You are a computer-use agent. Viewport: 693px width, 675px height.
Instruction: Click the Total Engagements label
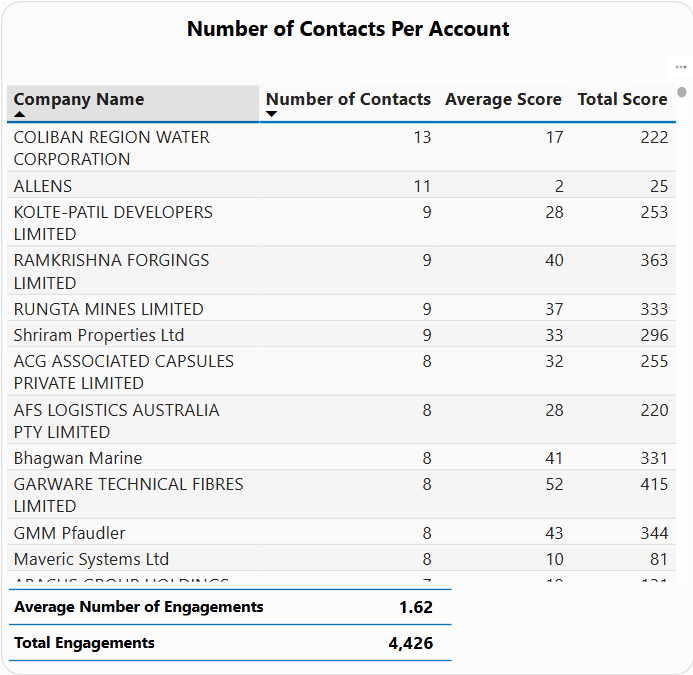[x=84, y=643]
